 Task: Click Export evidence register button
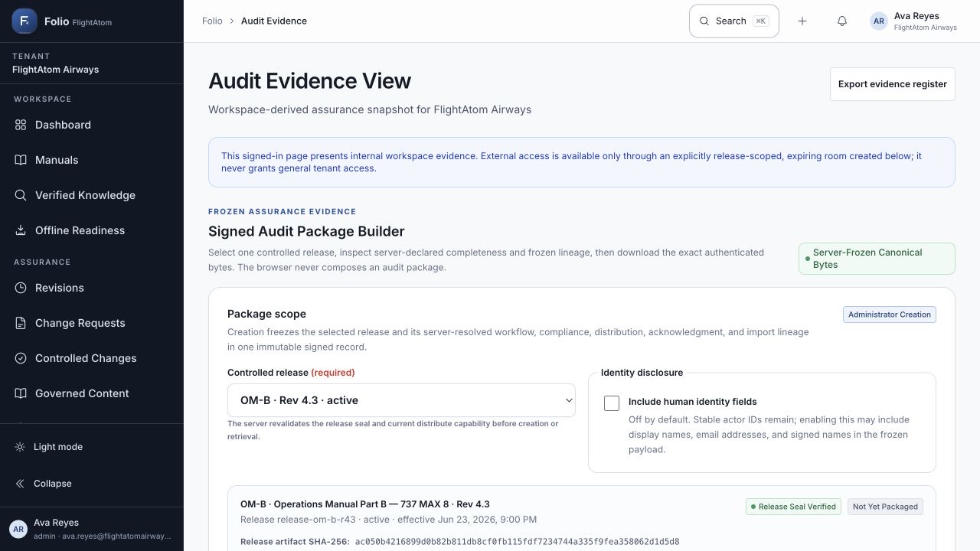[x=893, y=84]
